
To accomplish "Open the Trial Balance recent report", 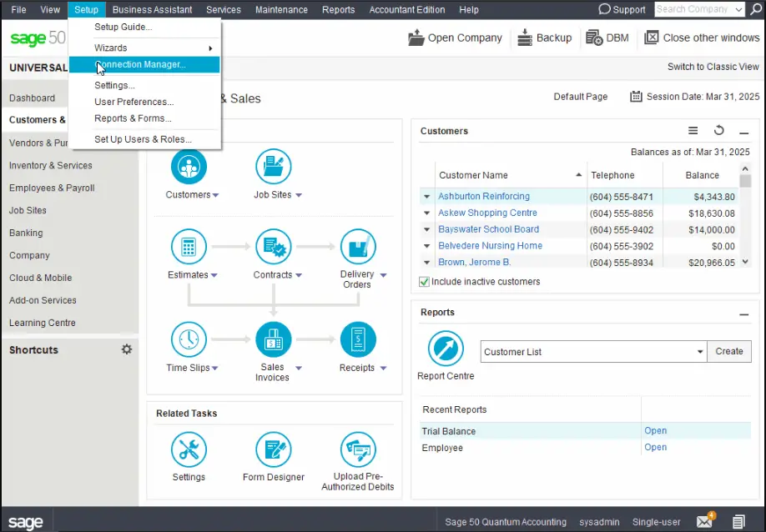I will [655, 431].
